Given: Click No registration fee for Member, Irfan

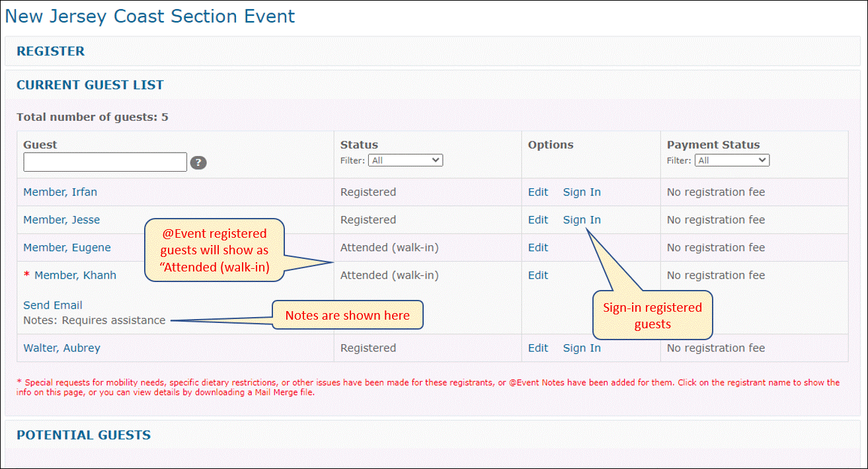Looking at the screenshot, I should coord(716,192).
